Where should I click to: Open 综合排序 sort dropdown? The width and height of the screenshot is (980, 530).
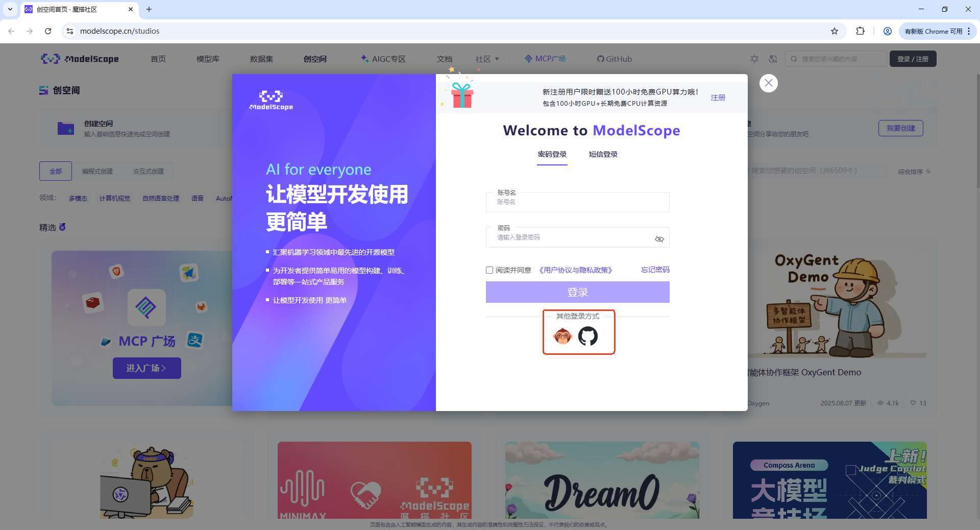915,172
